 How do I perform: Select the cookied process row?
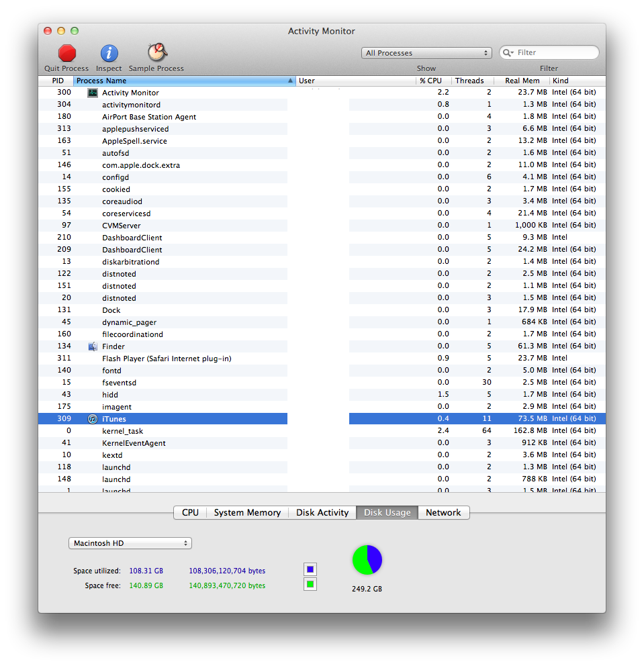tap(322, 189)
